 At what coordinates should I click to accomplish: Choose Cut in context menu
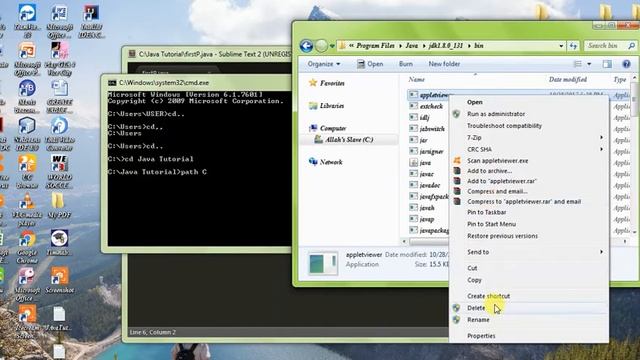tap(529, 268)
